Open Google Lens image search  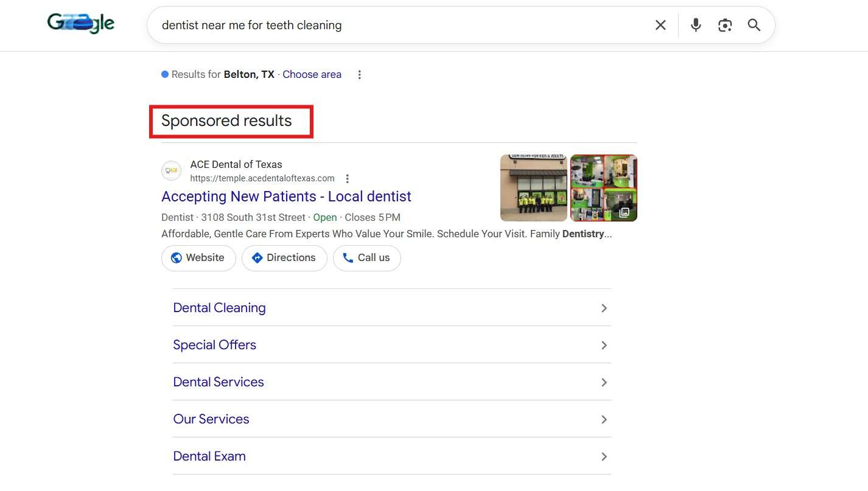pyautogui.click(x=724, y=25)
